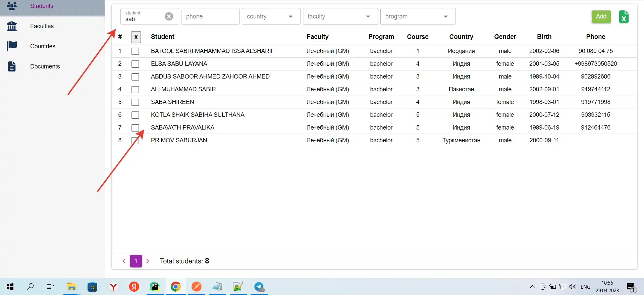
Task: Select checkbox for SABA SHIREEN
Action: (x=135, y=102)
